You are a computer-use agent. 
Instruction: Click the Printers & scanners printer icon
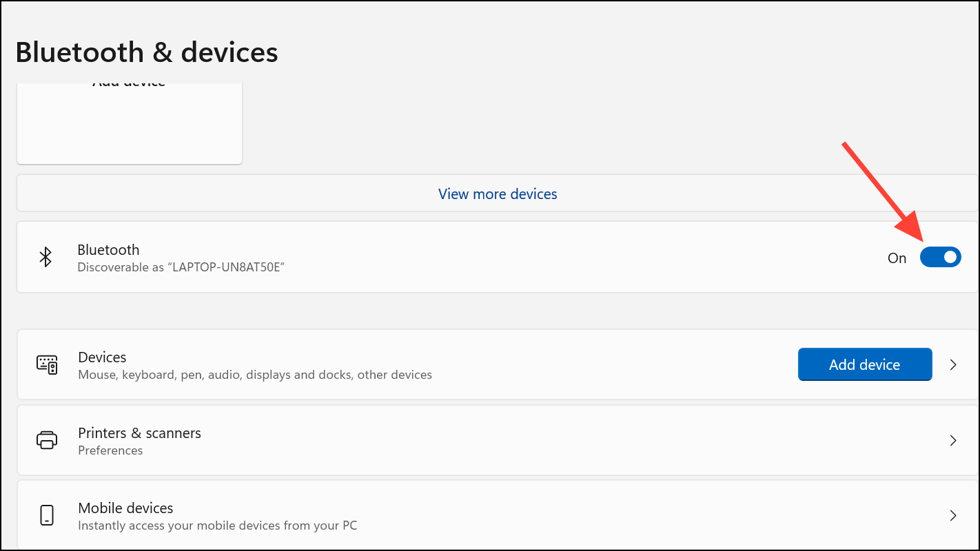(47, 440)
